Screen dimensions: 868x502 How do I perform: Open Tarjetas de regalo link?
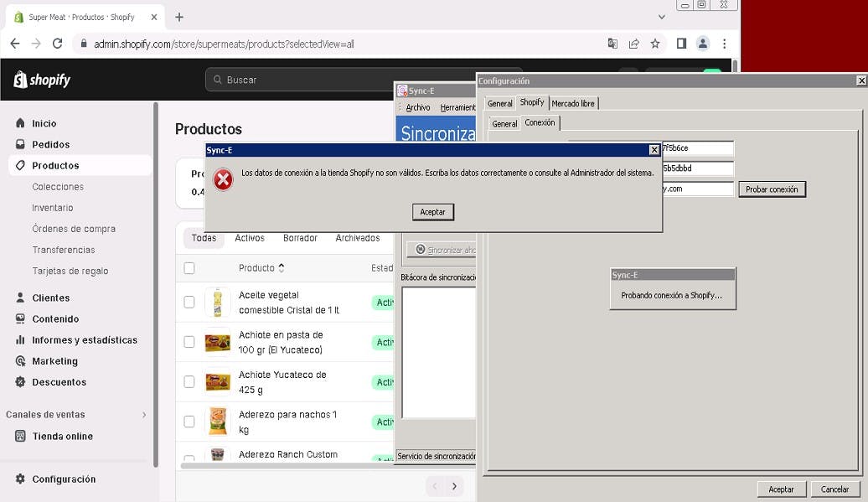tap(70, 271)
